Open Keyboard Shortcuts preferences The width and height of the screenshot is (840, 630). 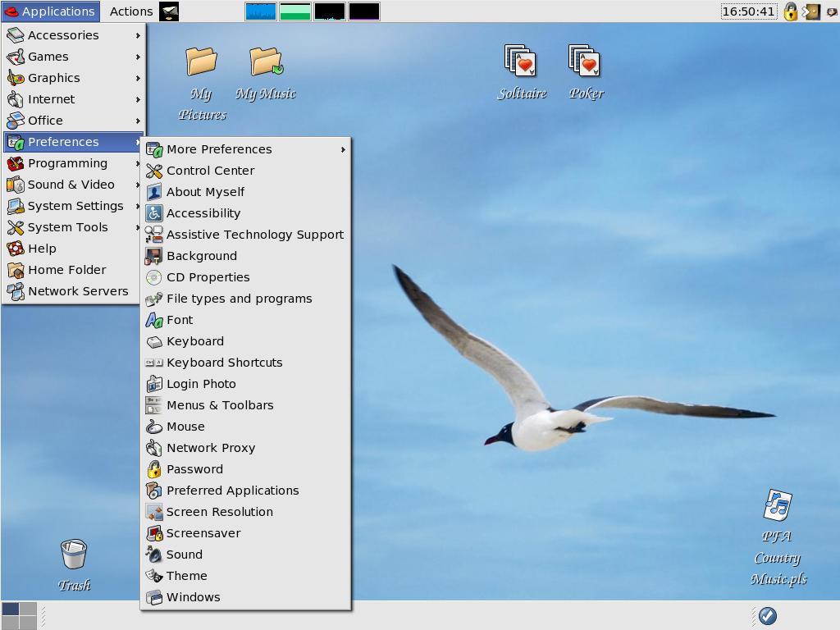click(x=246, y=363)
